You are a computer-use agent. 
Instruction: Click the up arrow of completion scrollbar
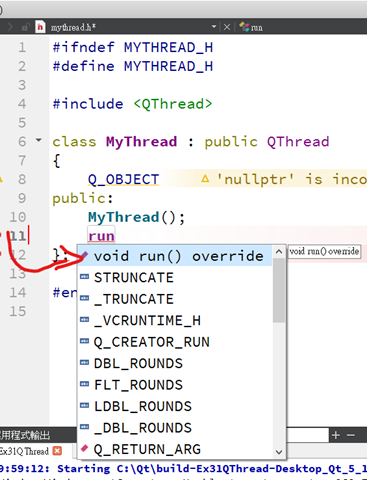pos(279,252)
